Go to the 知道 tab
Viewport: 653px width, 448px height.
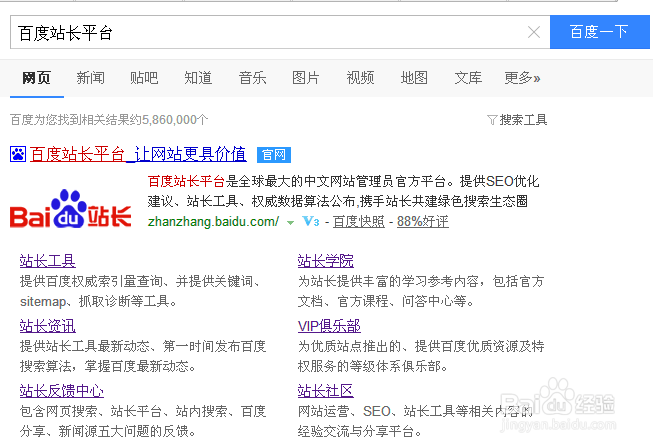198,78
